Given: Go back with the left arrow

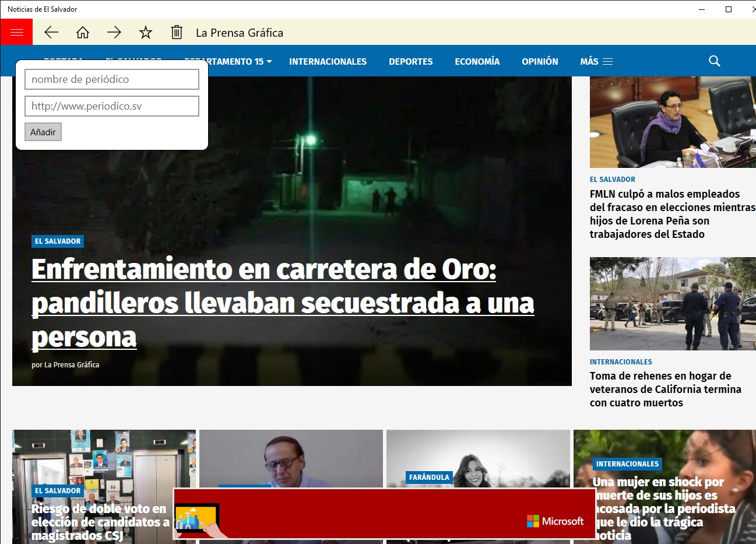Looking at the screenshot, I should click(51, 33).
